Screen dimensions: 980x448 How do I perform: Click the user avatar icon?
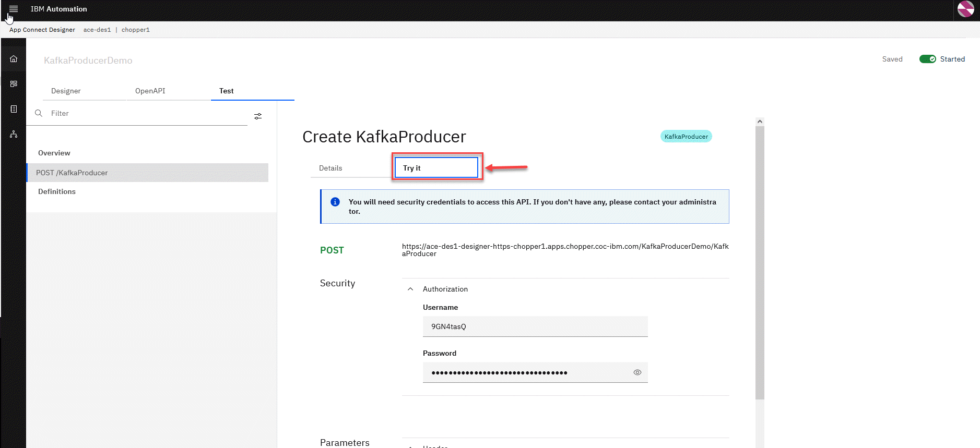pyautogui.click(x=965, y=9)
